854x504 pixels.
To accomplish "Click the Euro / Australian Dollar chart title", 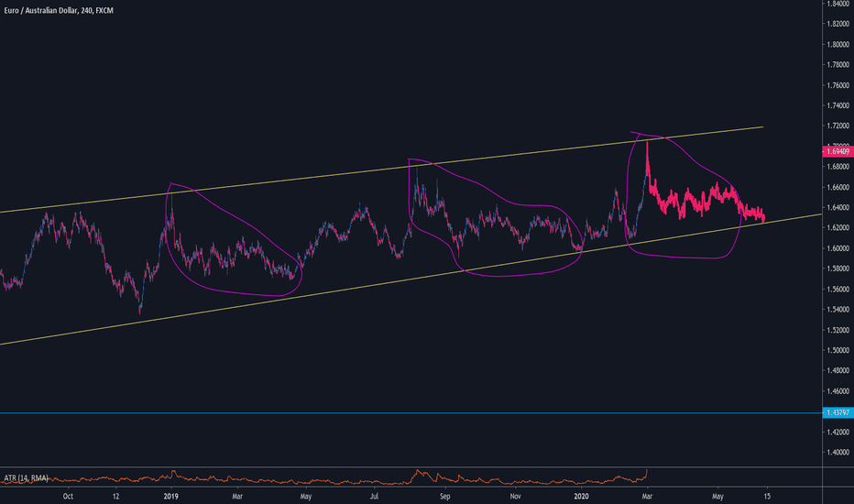I will point(59,10).
